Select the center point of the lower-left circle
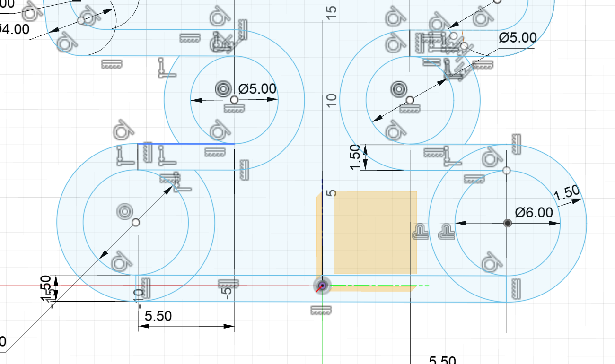This screenshot has height=364, width=615. pyautogui.click(x=136, y=223)
